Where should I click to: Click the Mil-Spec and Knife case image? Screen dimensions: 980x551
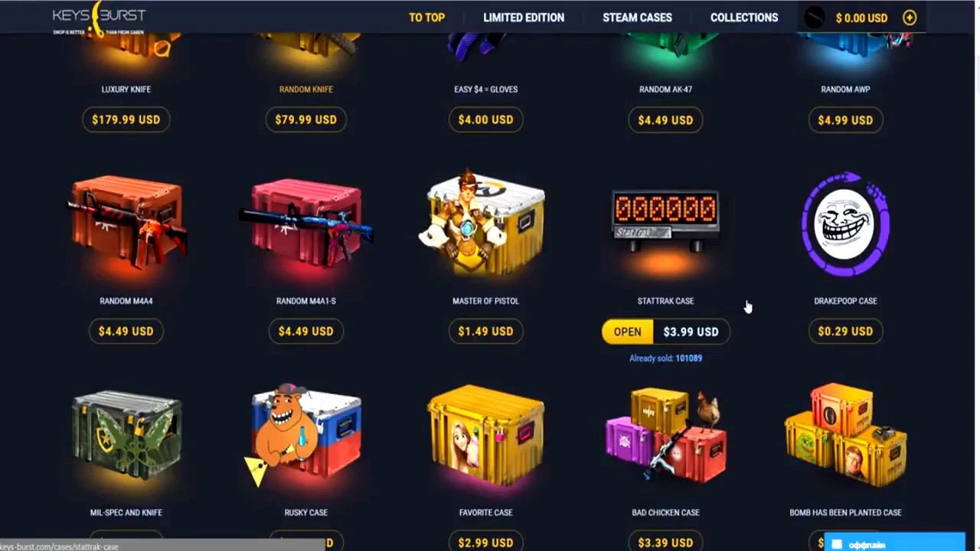tap(126, 436)
